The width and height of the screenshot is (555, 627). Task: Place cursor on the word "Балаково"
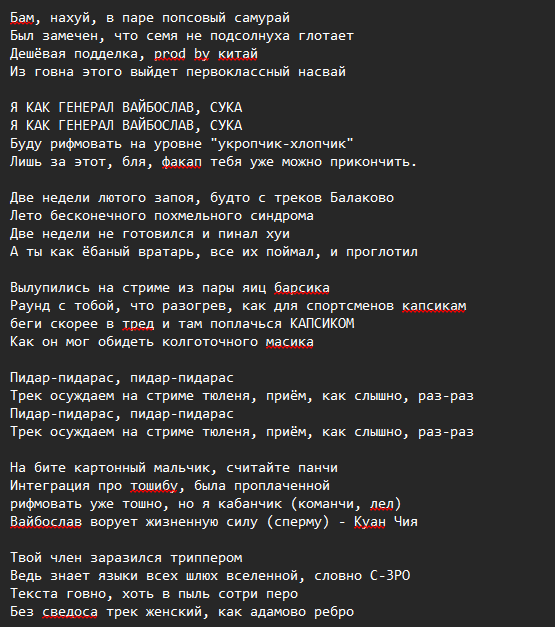pyautogui.click(x=362, y=198)
